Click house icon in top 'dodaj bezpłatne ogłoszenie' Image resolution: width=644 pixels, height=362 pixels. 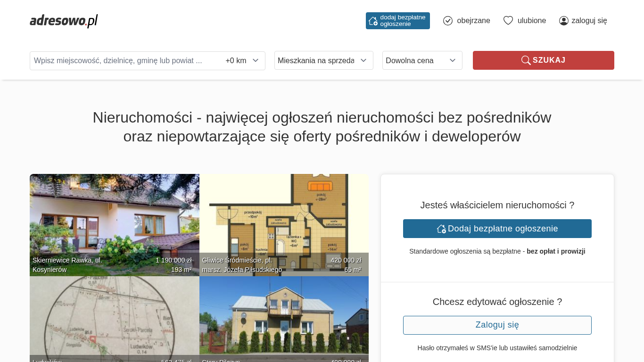click(x=373, y=21)
